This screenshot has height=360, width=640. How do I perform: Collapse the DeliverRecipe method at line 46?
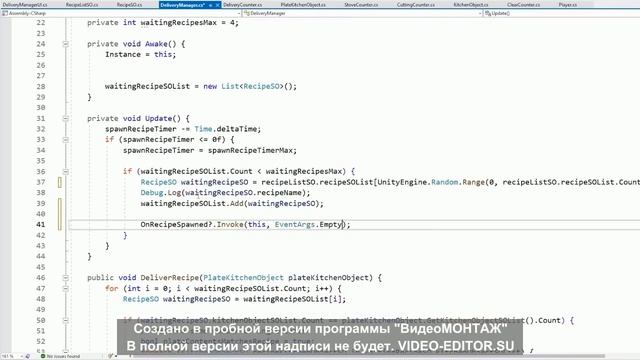click(65, 278)
